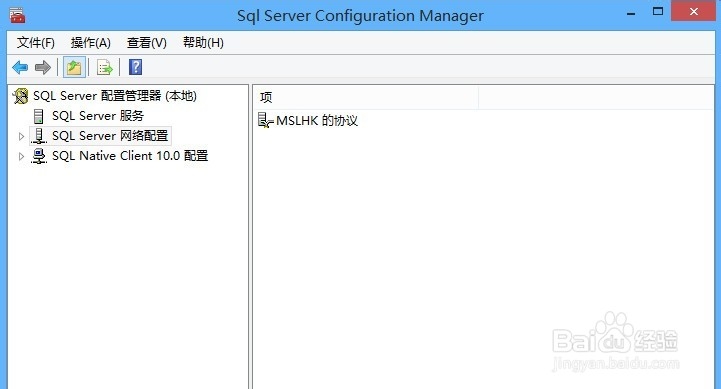The image size is (721, 389).
Task: Click the SQL Native Client 10.0 配置 icon
Action: pyautogui.click(x=39, y=156)
